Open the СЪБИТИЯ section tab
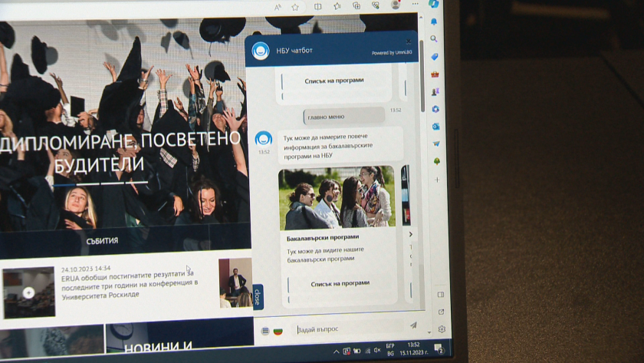Viewport: 644px width, 363px height. [102, 241]
